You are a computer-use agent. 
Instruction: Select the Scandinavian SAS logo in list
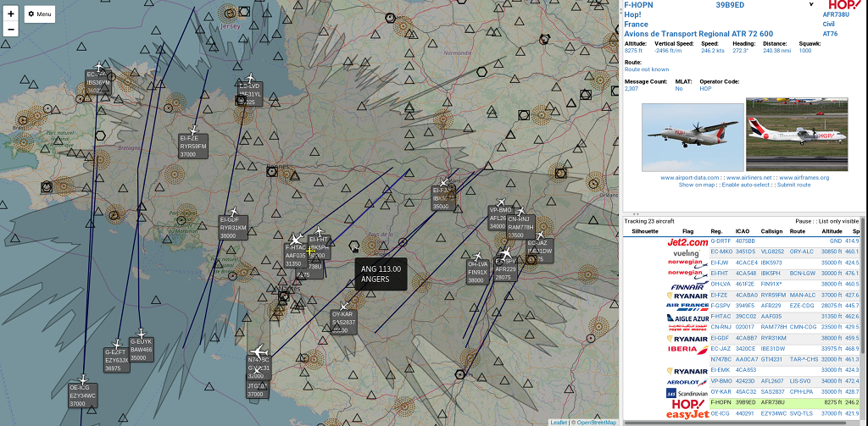pos(687,393)
